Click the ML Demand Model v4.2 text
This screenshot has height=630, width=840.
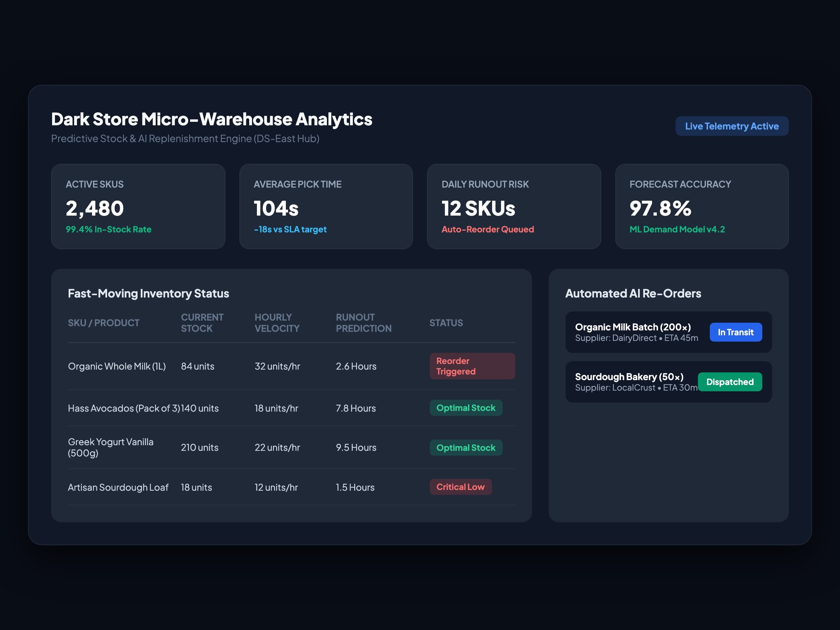(677, 229)
